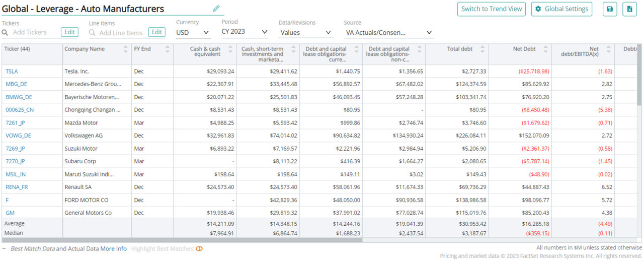Sort by Cash & cash equivalent arrows
Screen dimensions: 644x260
click(230, 49)
